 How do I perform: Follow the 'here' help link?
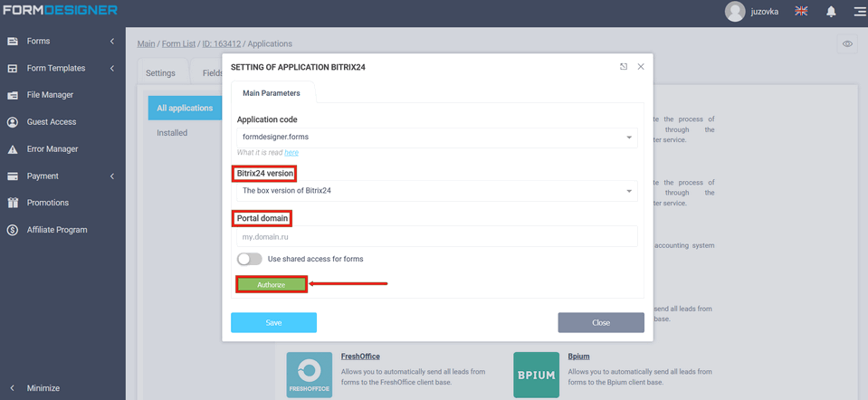(291, 153)
